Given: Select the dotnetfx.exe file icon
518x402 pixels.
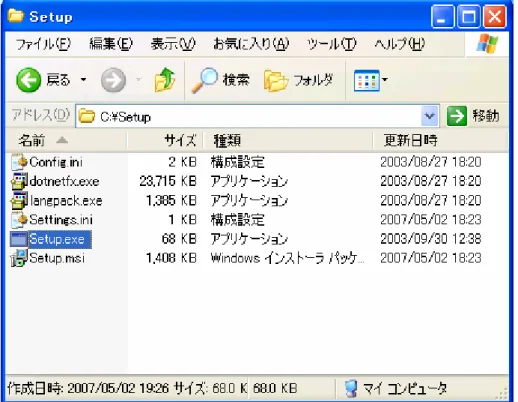Looking at the screenshot, I should (x=19, y=181).
